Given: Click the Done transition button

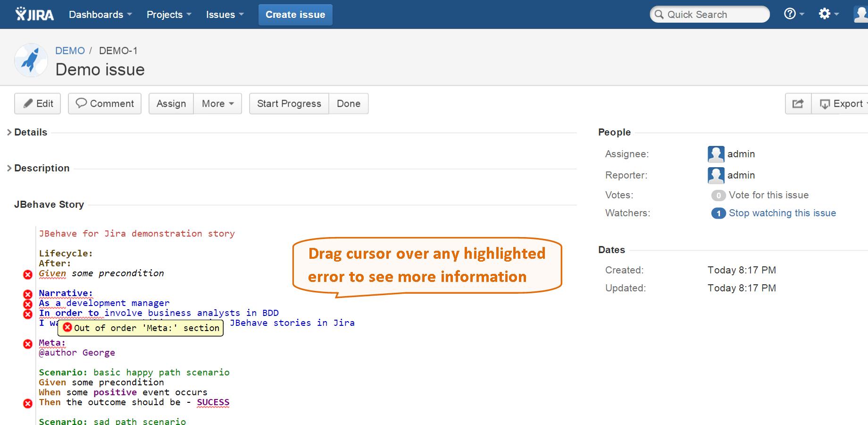Looking at the screenshot, I should pos(349,103).
